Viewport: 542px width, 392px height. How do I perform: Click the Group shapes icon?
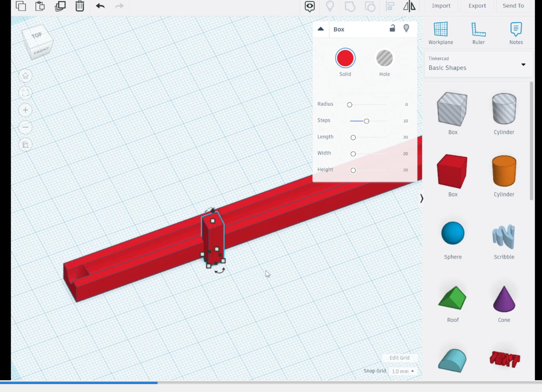pyautogui.click(x=350, y=6)
